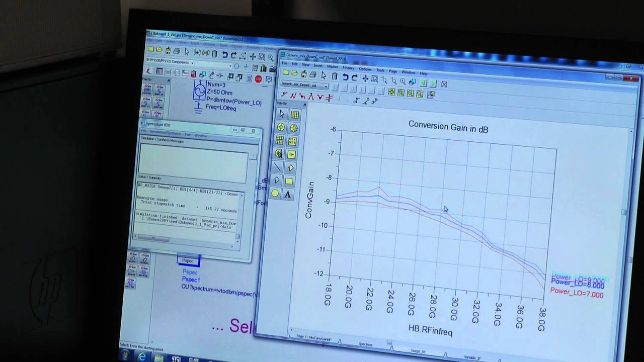
Task: Click Undo arrow in data display toolbar
Action: [346, 77]
